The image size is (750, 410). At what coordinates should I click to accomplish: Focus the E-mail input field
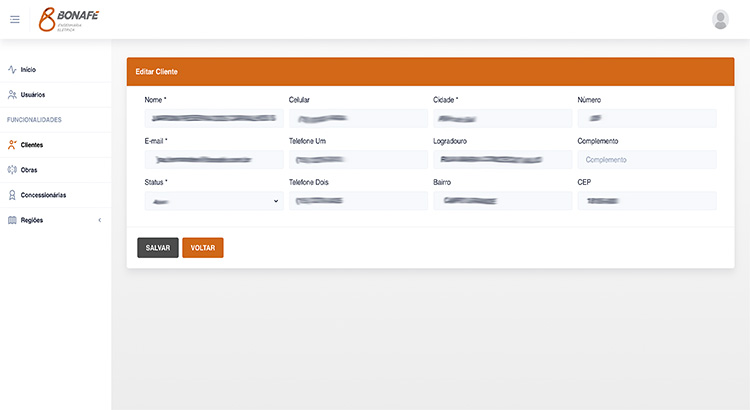click(214, 160)
